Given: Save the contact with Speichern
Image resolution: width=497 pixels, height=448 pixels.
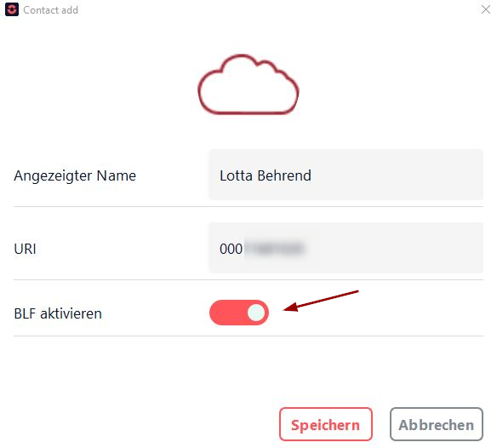Looking at the screenshot, I should 326,424.
